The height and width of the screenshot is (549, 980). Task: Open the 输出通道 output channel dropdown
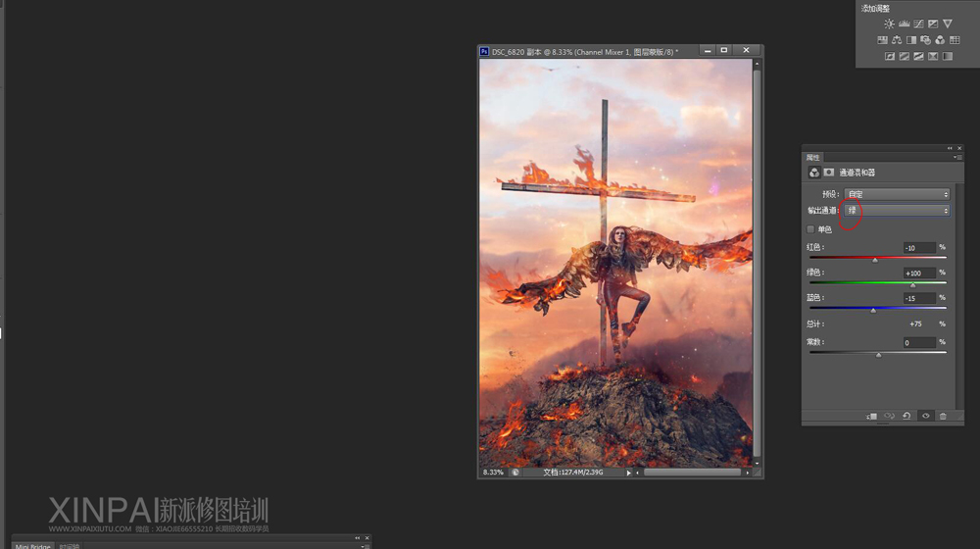point(897,211)
